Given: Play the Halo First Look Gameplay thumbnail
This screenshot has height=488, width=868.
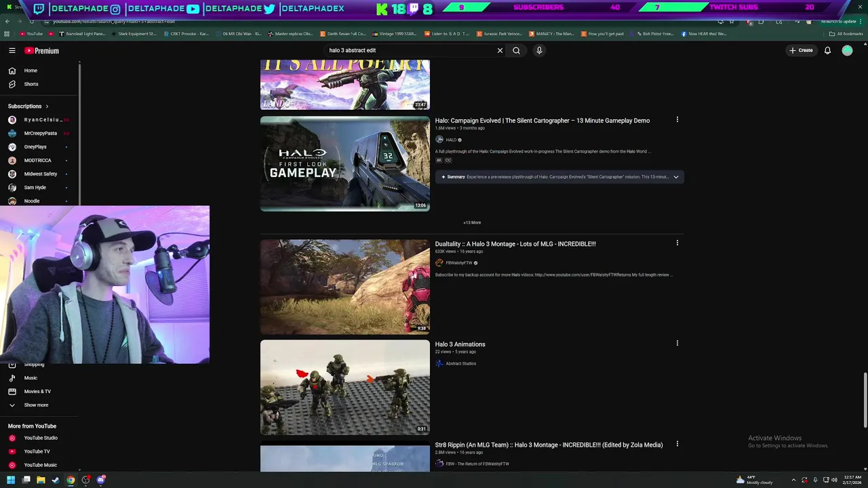Looking at the screenshot, I should [344, 164].
